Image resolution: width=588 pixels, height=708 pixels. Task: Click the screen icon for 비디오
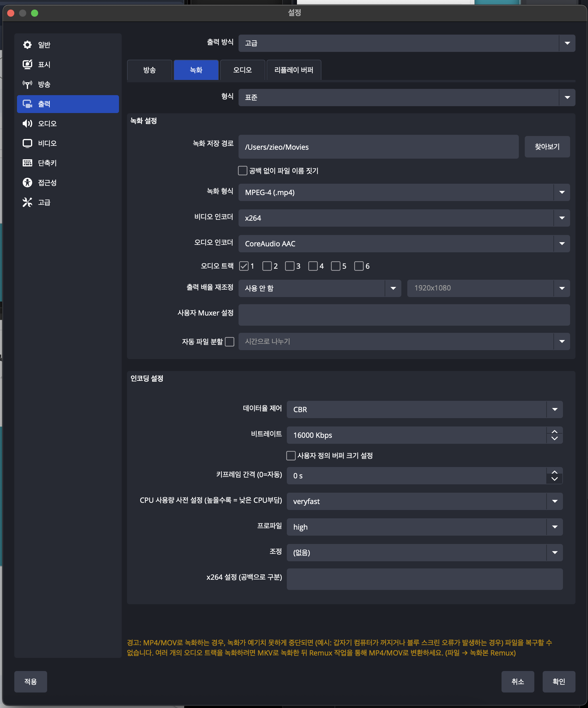27,143
